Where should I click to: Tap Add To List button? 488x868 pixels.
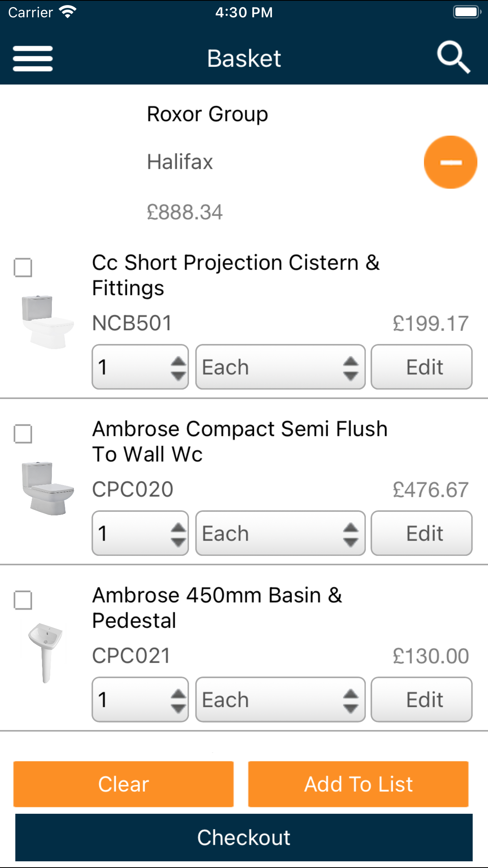pos(358,784)
